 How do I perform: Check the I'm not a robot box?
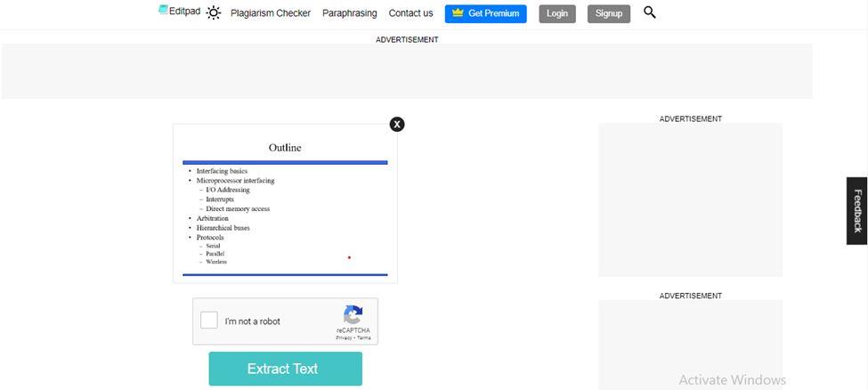209,321
